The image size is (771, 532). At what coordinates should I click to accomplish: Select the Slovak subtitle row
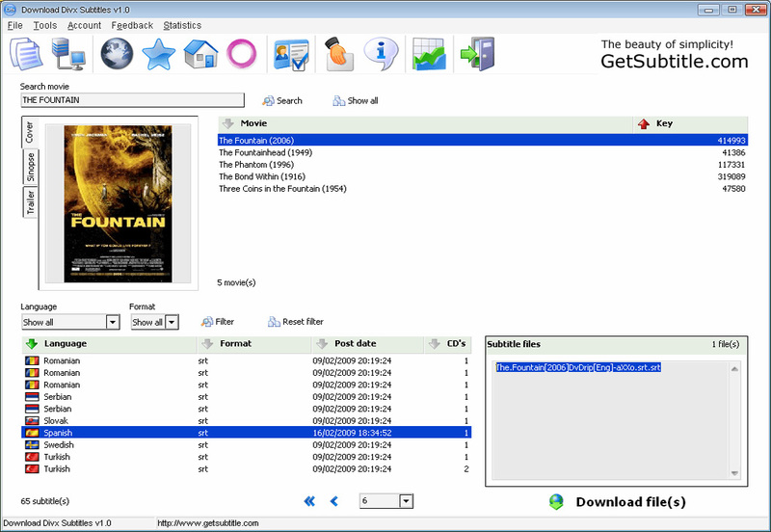pos(247,421)
